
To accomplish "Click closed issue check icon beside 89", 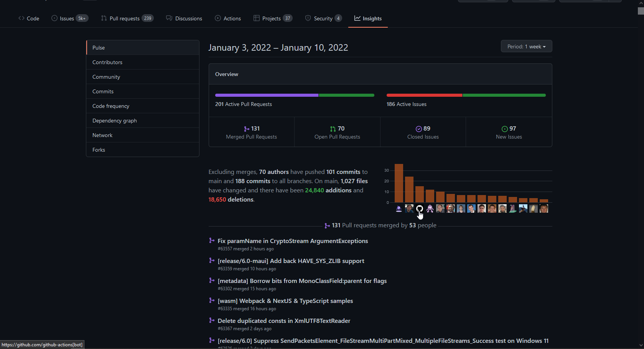I will click(x=419, y=129).
